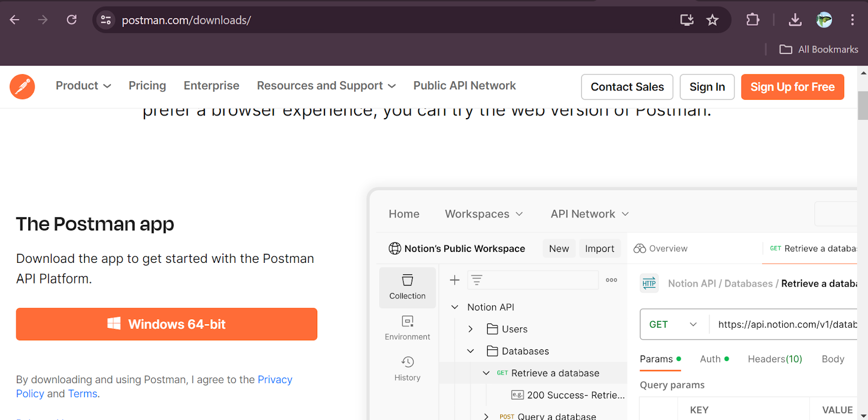This screenshot has height=420, width=868.
Task: Open the browser Downloads icon
Action: [795, 20]
